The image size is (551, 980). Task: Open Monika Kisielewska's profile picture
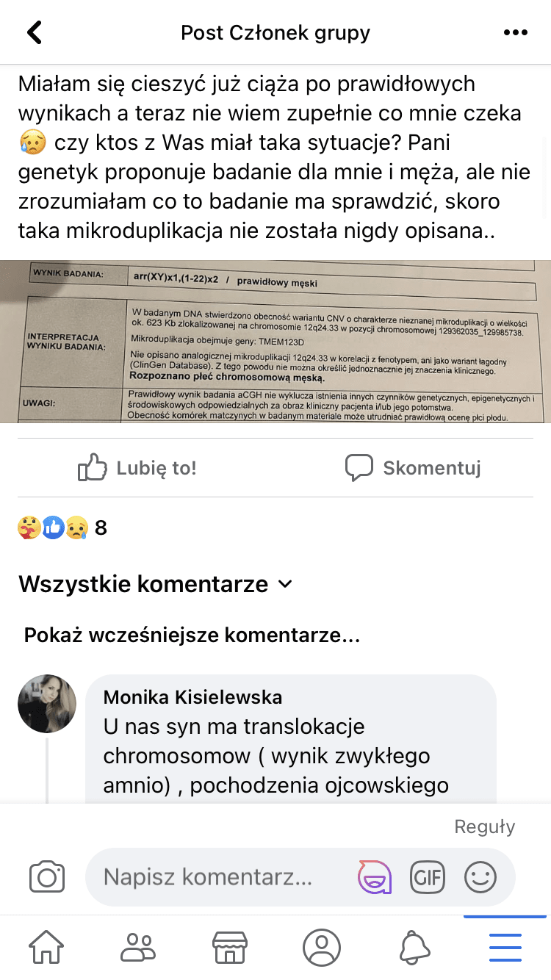tap(47, 704)
